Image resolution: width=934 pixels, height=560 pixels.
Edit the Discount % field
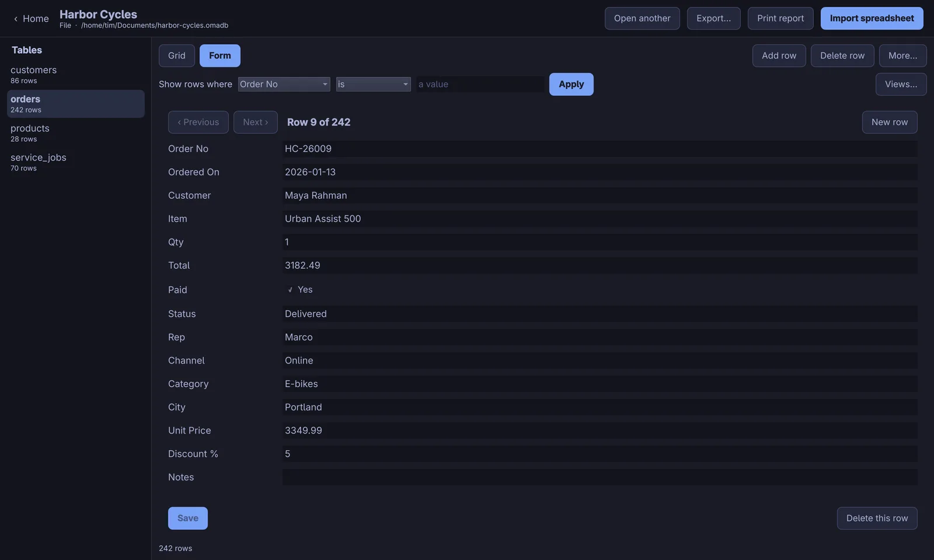[x=600, y=454]
